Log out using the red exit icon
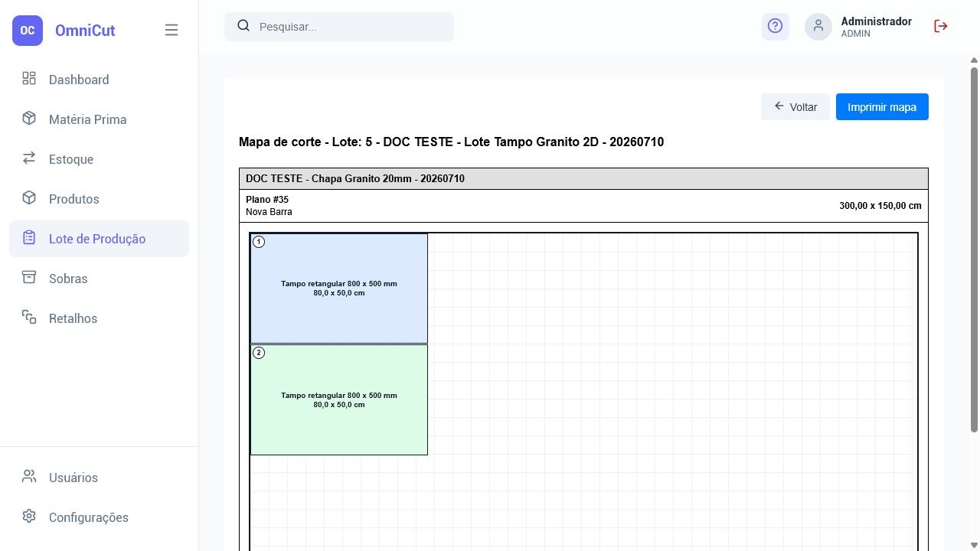This screenshot has height=551, width=980. click(x=941, y=26)
